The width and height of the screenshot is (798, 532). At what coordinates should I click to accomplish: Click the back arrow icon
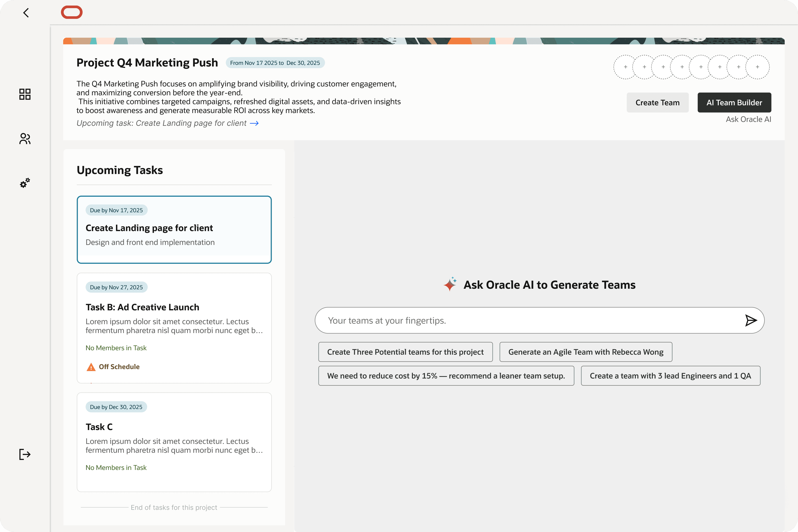pyautogui.click(x=26, y=13)
